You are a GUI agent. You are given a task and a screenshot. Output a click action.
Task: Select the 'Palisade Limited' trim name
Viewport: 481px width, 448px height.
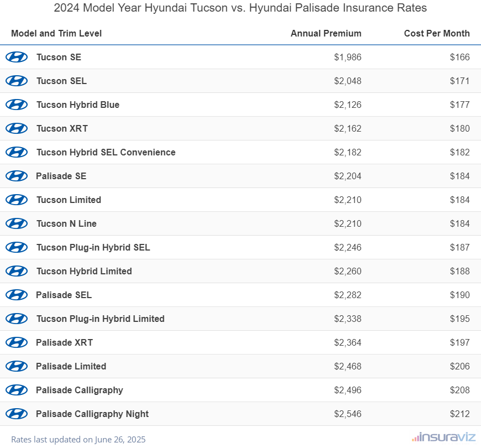click(71, 366)
